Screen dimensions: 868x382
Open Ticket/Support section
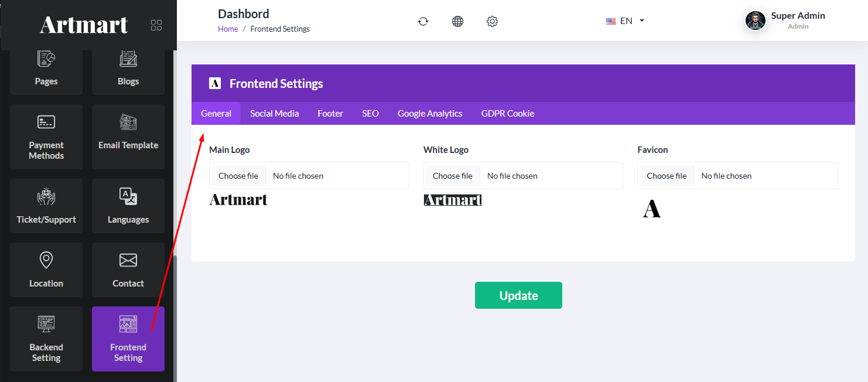[46, 206]
